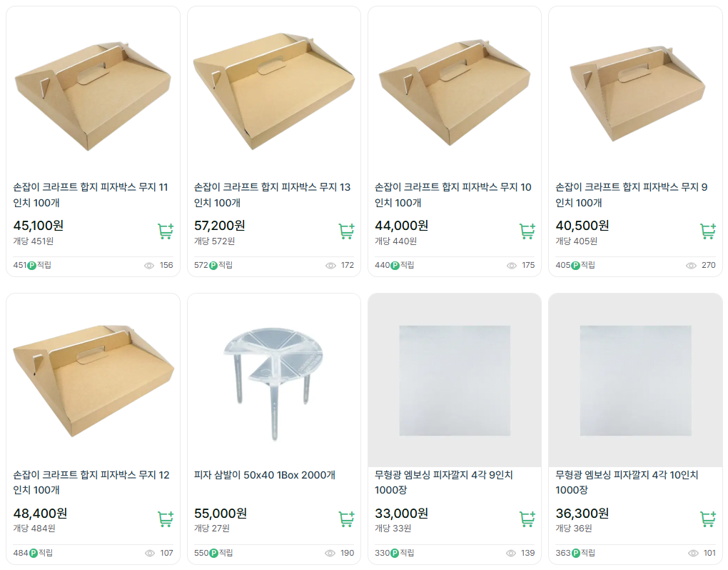Viewport: 728px width, 570px height.
Task: Add 9-inch kraft pizza box to cart
Action: (707, 231)
